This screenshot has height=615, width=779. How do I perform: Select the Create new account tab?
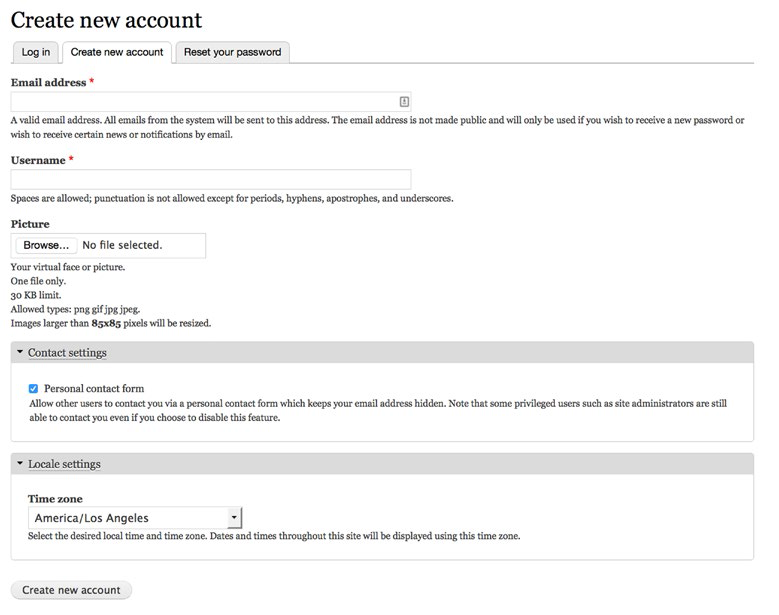pos(117,52)
